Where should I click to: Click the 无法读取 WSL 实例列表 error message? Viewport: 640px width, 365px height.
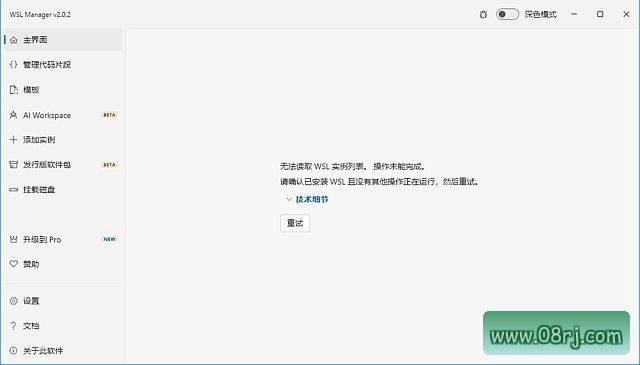pos(353,167)
